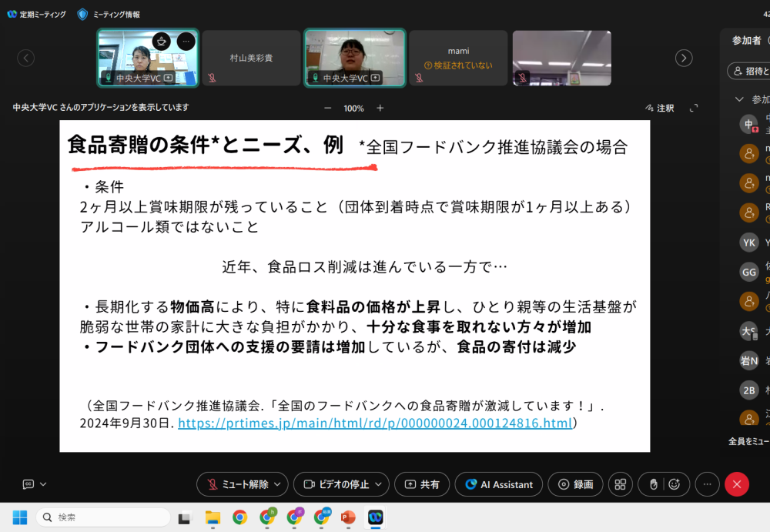Screen dimensions: 770x532
Task: Show next participants with right arrow
Action: click(x=683, y=58)
